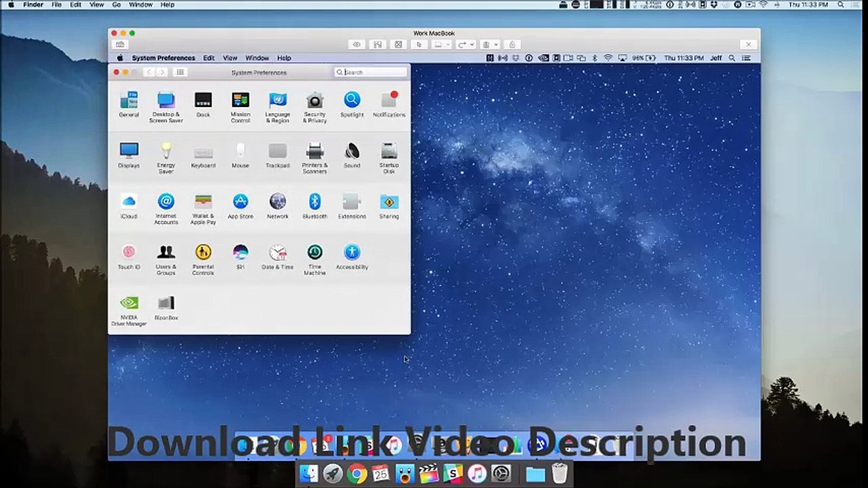Open the Finder menu in host menu bar
This screenshot has width=868, height=488.
33,5
